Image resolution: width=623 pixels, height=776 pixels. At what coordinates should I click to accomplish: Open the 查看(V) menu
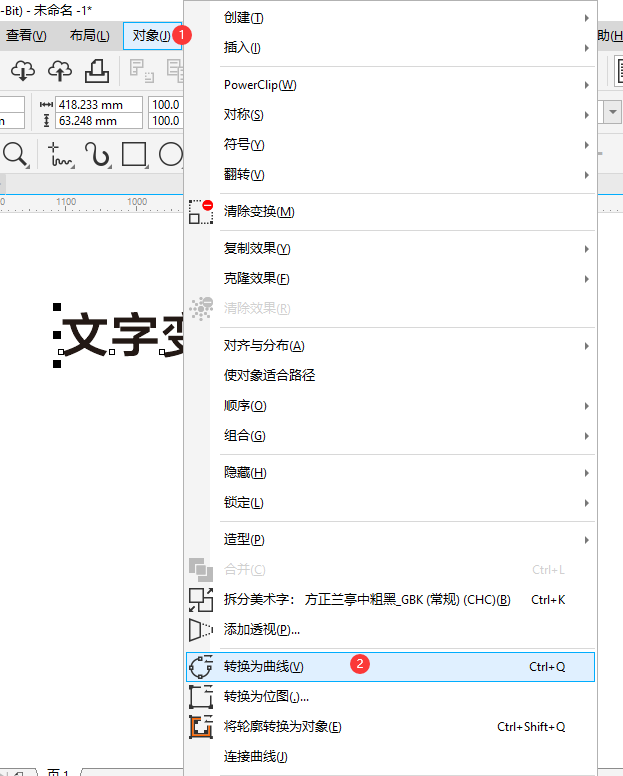pyautogui.click(x=26, y=36)
